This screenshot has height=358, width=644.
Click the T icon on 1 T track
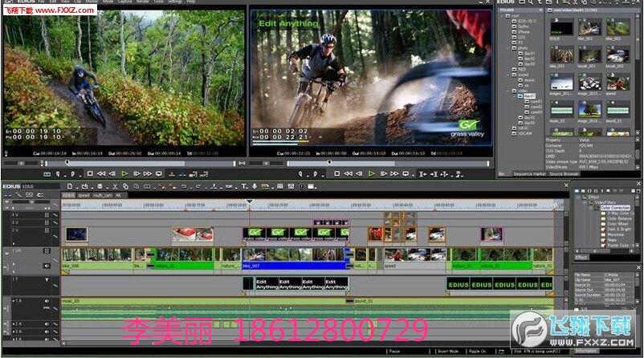click(46, 279)
